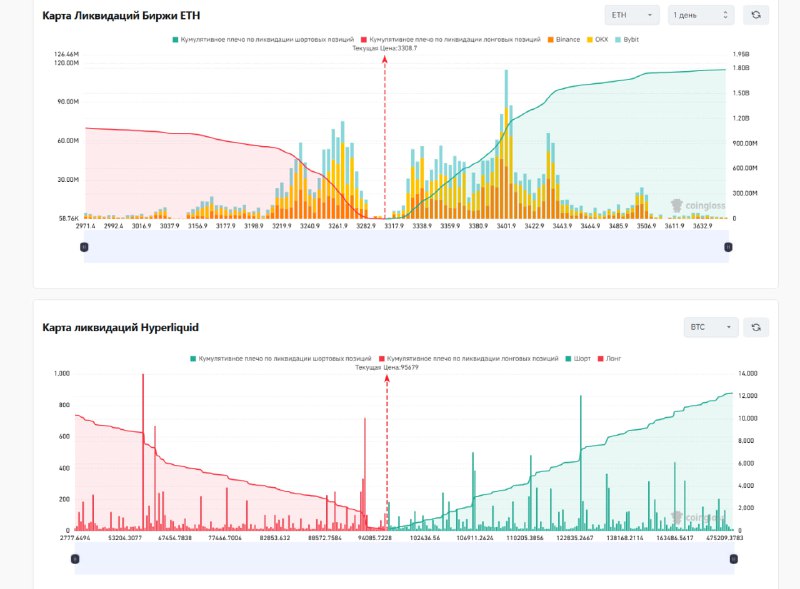Refresh the ETH exchange liquidation map
Screen dimensions: 800x589
point(757,15)
